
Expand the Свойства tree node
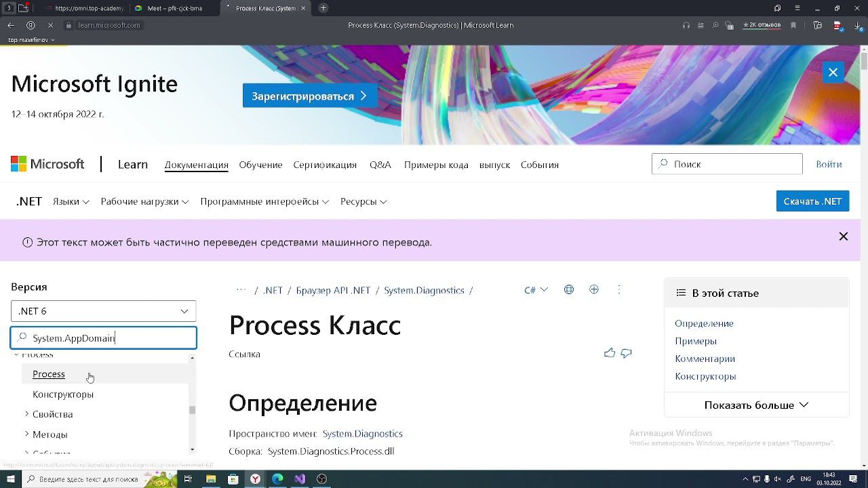(x=27, y=414)
